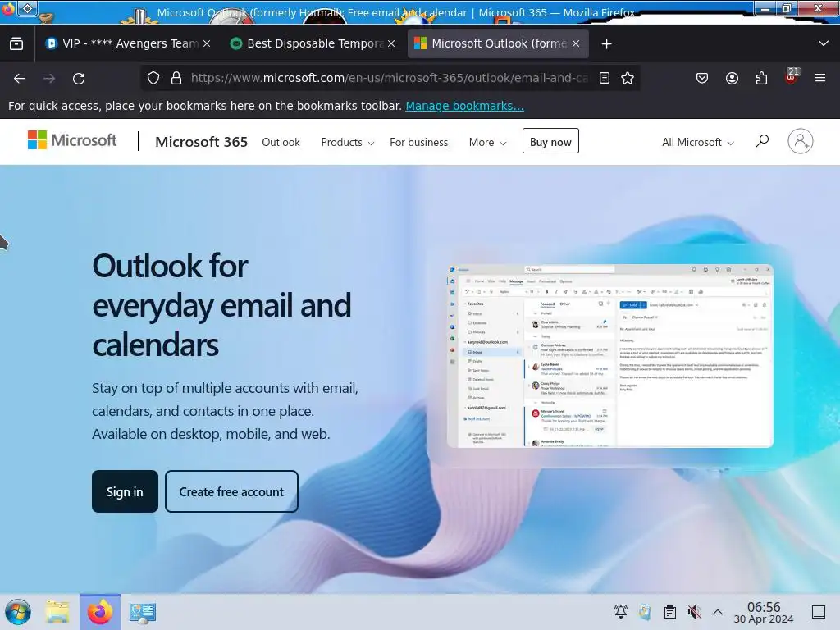Open the file explorer taskbar icon
Viewport: 840px width, 630px height.
click(57, 612)
